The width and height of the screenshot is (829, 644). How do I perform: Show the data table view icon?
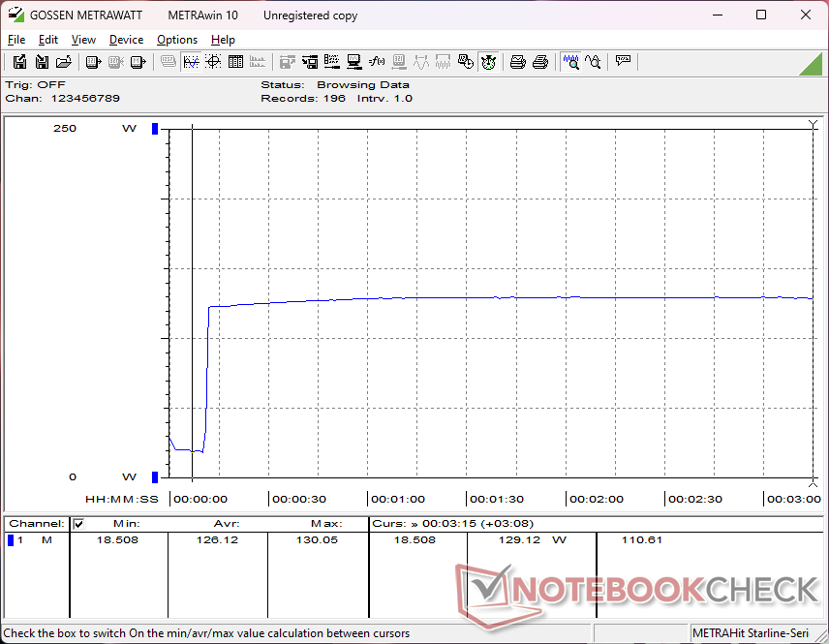233,62
